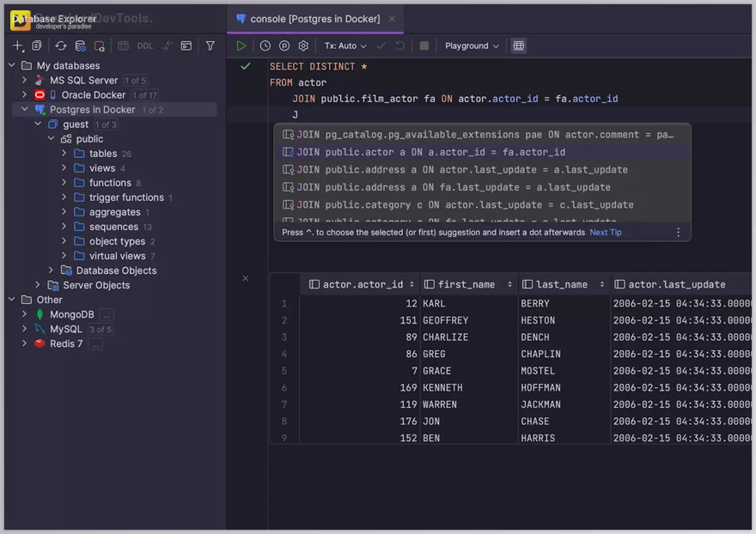Screen dimensions: 756x534
Task: Select the Redis 7 data source
Action: click(x=66, y=343)
